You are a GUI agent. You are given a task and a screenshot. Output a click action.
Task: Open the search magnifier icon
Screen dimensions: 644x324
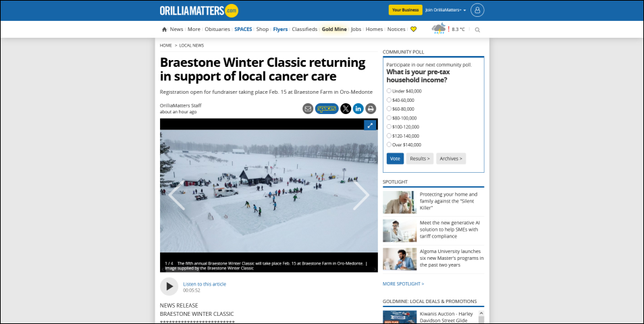coord(477,30)
